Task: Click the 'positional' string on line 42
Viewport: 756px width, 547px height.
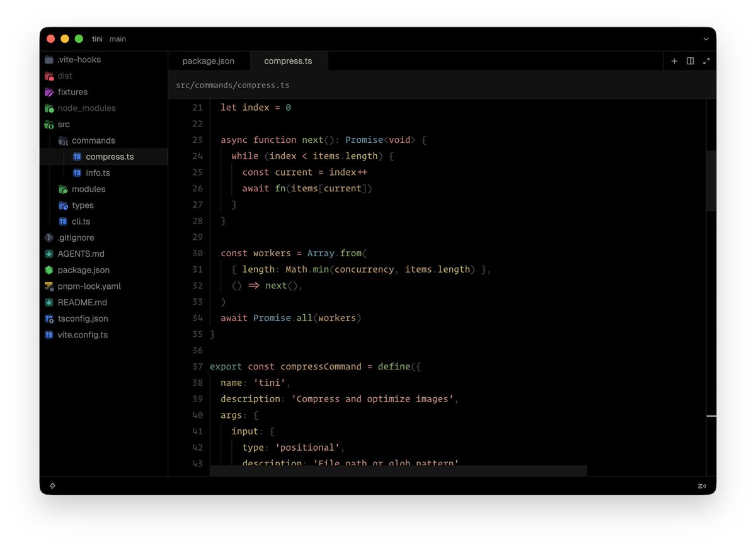Action: coord(307,448)
